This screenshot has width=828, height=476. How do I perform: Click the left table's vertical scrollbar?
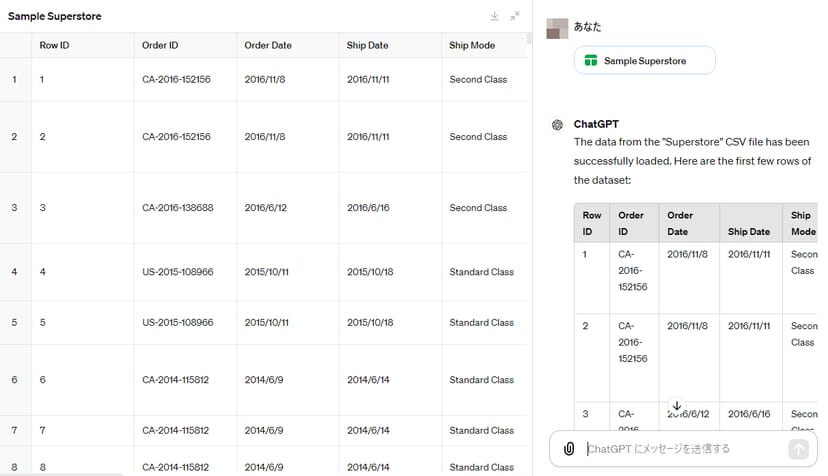coord(529,40)
